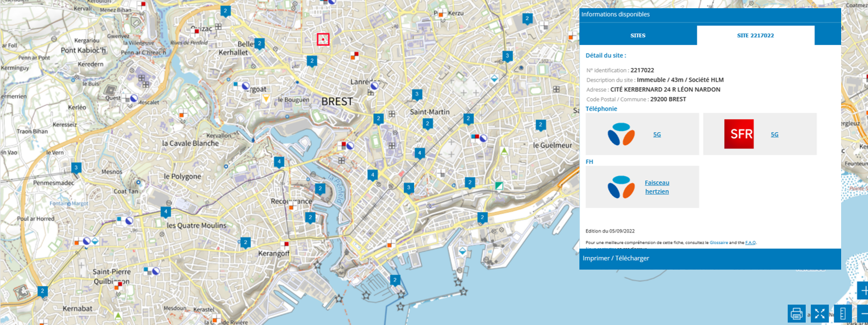Zoom out with the minus button
The width and height of the screenshot is (868, 325).
click(x=863, y=313)
